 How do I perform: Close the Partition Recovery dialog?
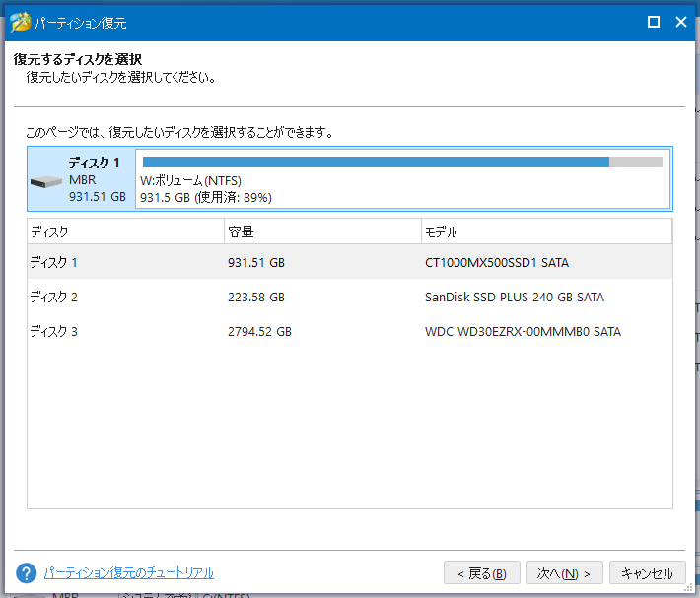(680, 22)
